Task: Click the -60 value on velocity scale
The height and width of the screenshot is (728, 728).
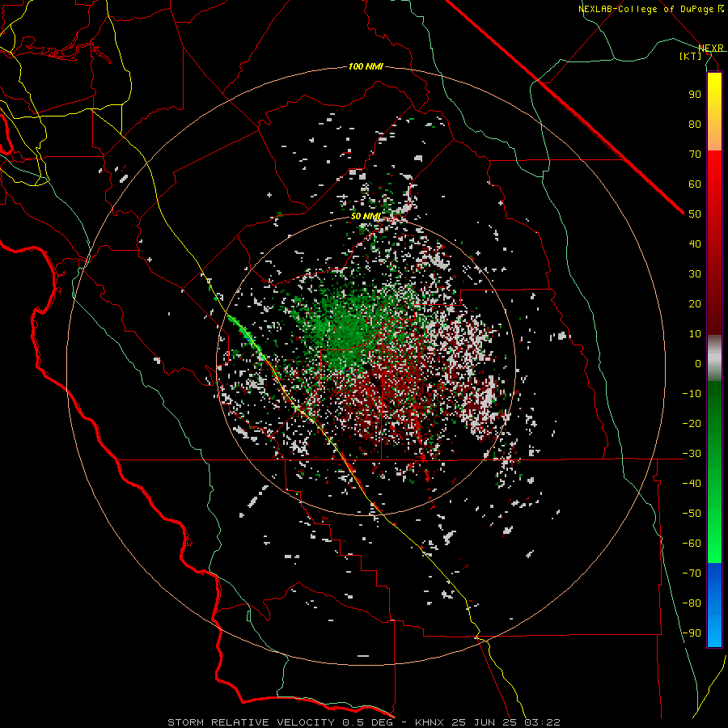Action: [692, 544]
